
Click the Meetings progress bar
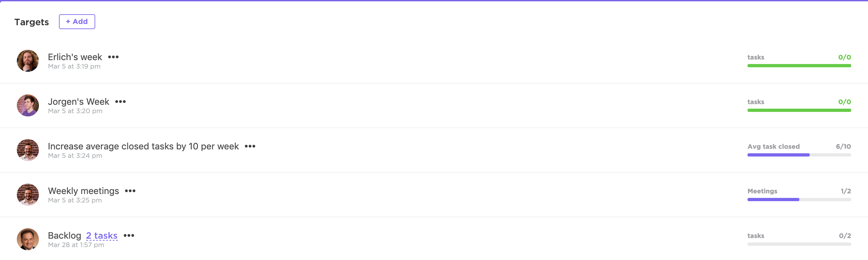[799, 200]
